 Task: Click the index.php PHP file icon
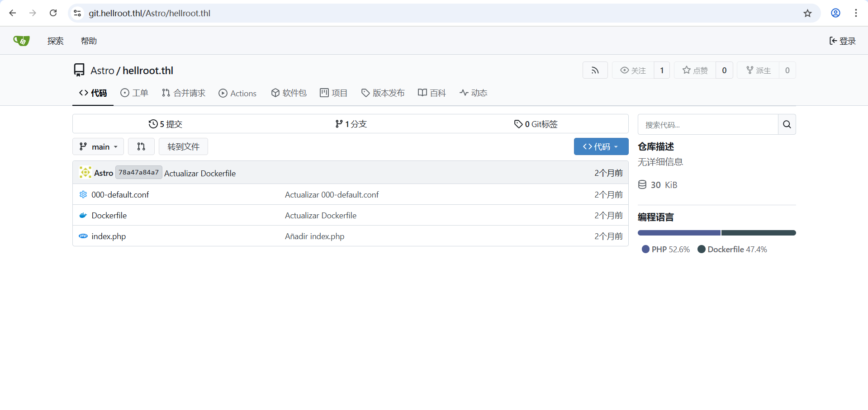tap(83, 236)
